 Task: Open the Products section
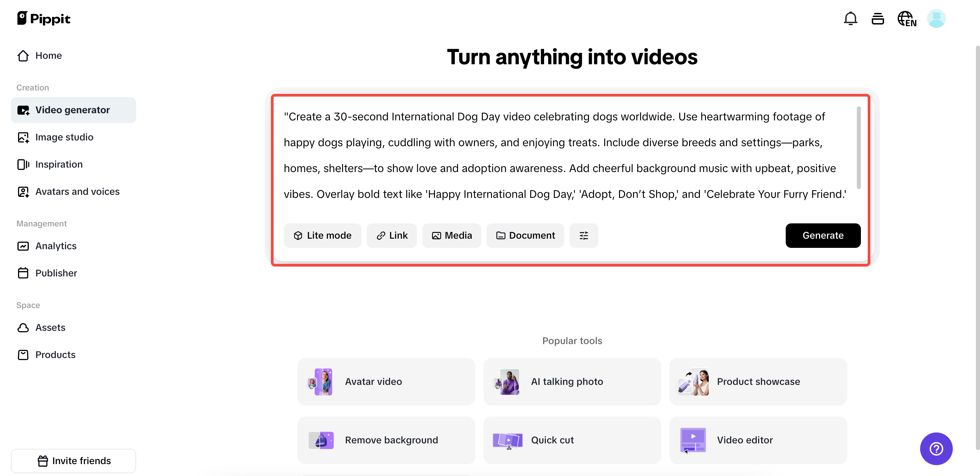[55, 354]
